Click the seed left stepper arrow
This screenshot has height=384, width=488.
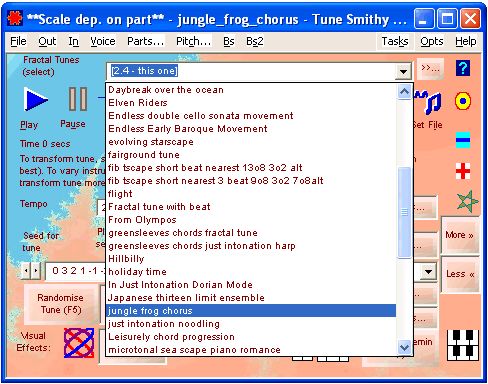click(x=26, y=271)
